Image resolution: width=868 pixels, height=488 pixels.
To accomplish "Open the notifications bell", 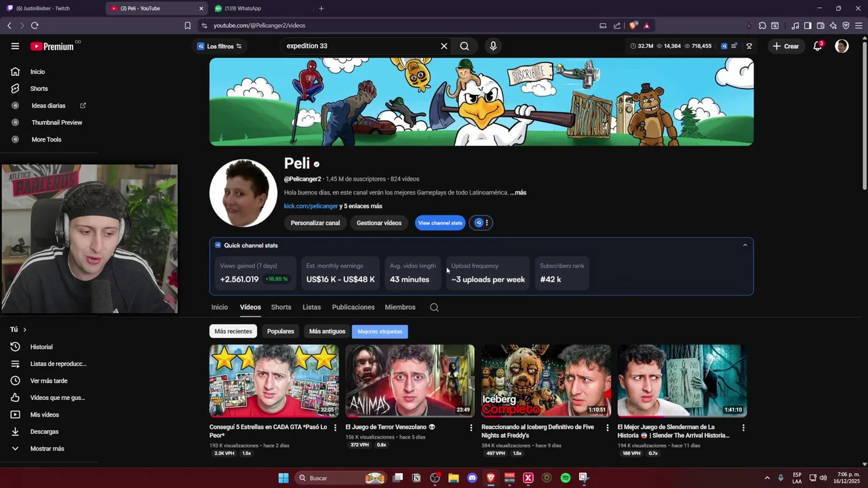I will tap(818, 46).
